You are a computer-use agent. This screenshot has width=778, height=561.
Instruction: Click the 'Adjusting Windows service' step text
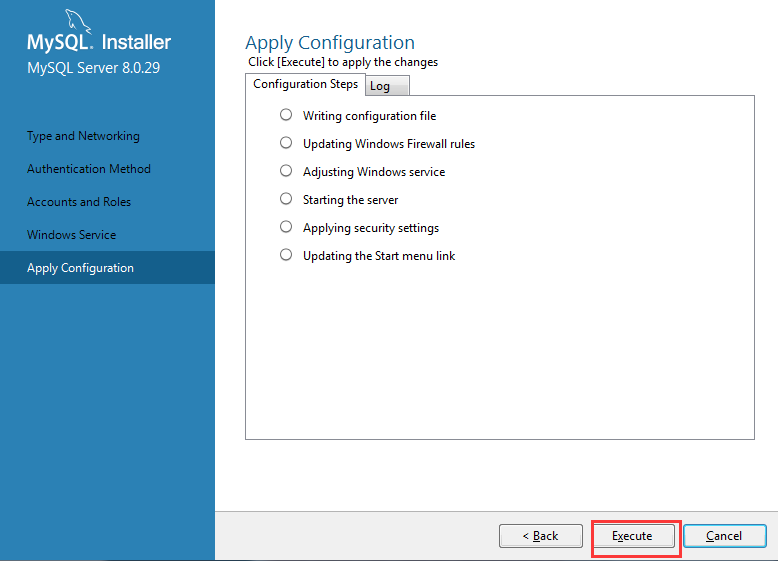click(374, 172)
